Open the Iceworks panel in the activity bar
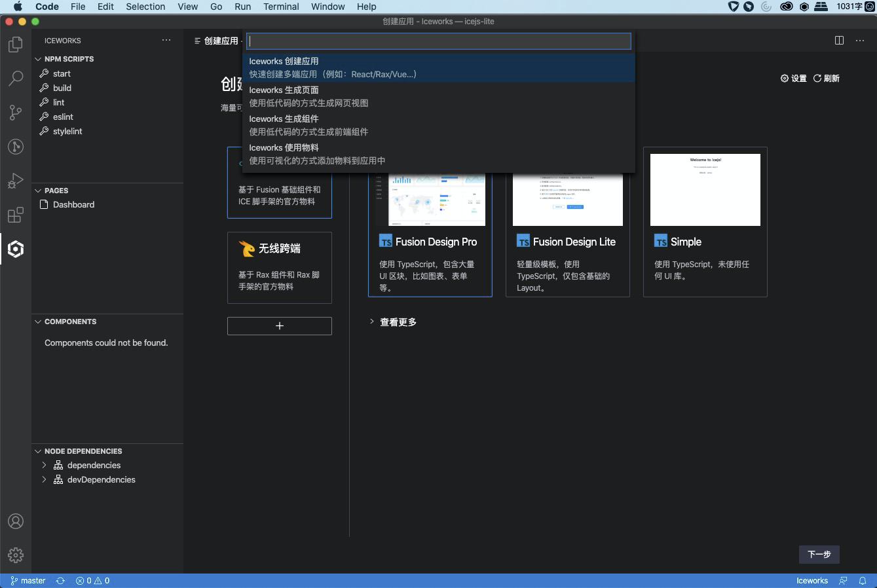877x588 pixels. 15,249
